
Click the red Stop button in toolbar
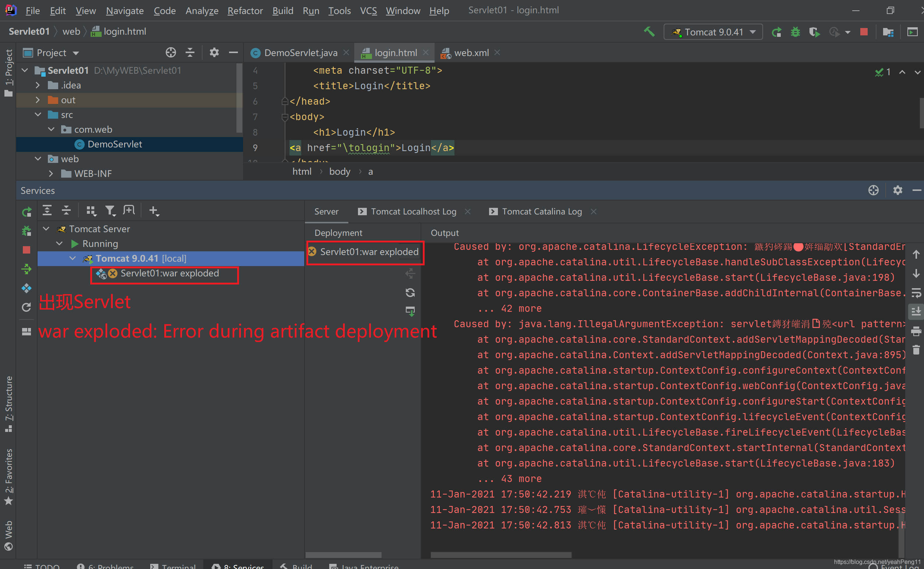point(864,32)
